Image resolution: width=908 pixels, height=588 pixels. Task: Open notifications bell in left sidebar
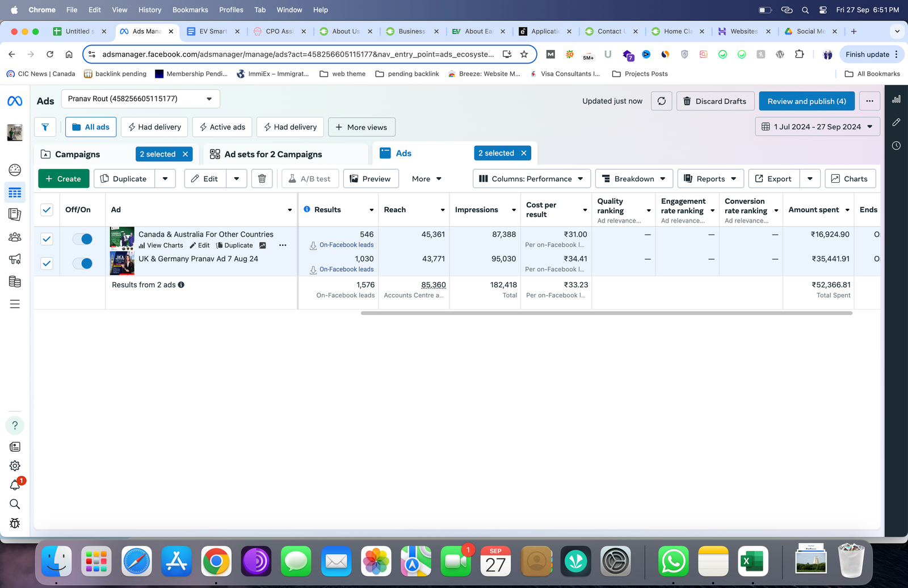pyautogui.click(x=15, y=485)
